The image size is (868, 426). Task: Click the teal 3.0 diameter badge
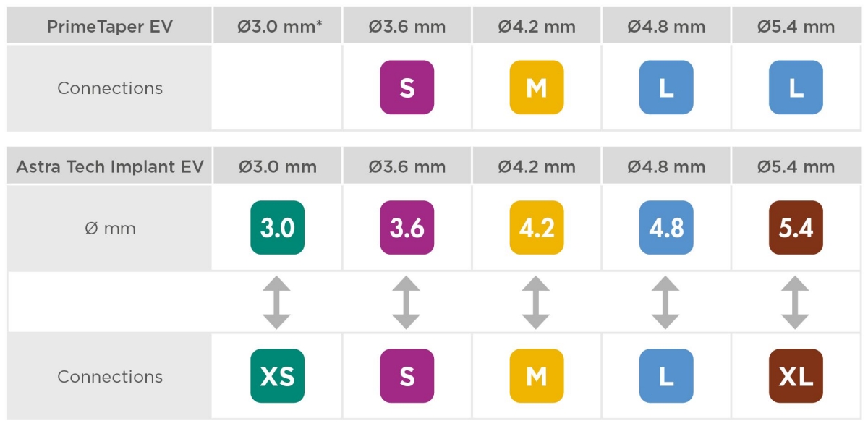coord(277,228)
